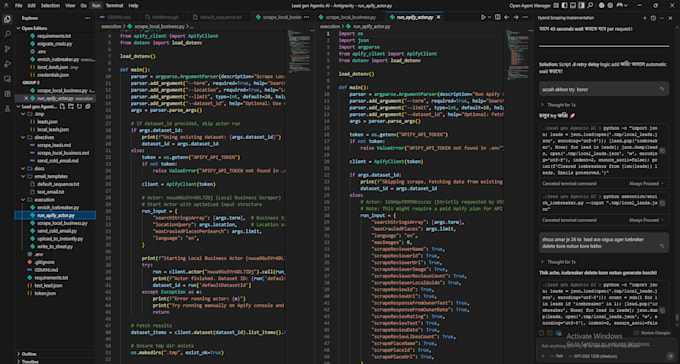Viewport: 680px width, 364px height.
Task: Open send_cold_email.py in file tree
Action: (x=56, y=231)
